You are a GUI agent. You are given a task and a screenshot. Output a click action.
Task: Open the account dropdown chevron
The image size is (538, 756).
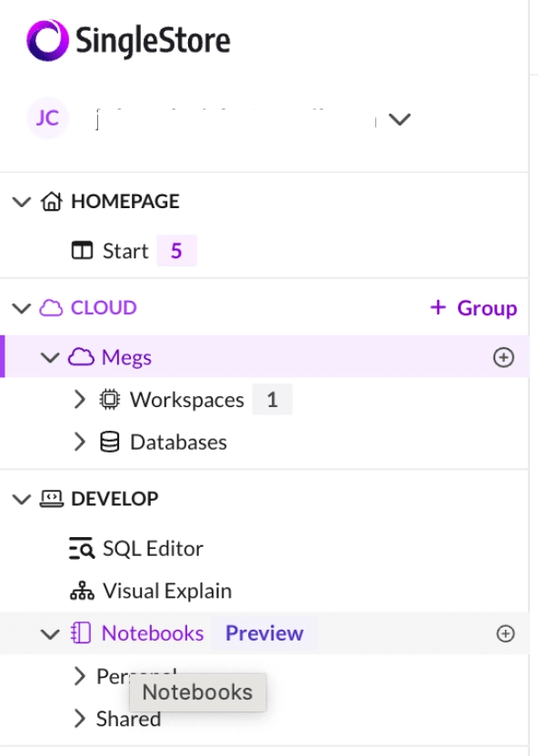point(400,119)
